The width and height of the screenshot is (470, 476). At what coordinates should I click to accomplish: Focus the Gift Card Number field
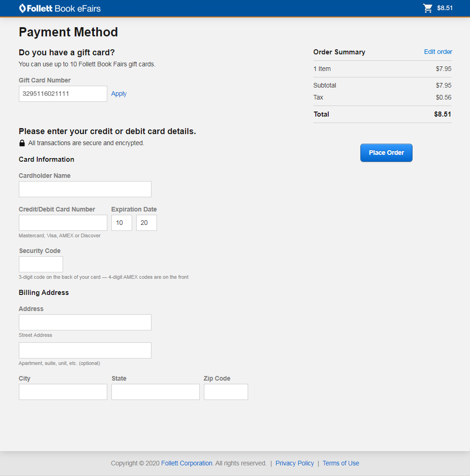click(x=63, y=94)
